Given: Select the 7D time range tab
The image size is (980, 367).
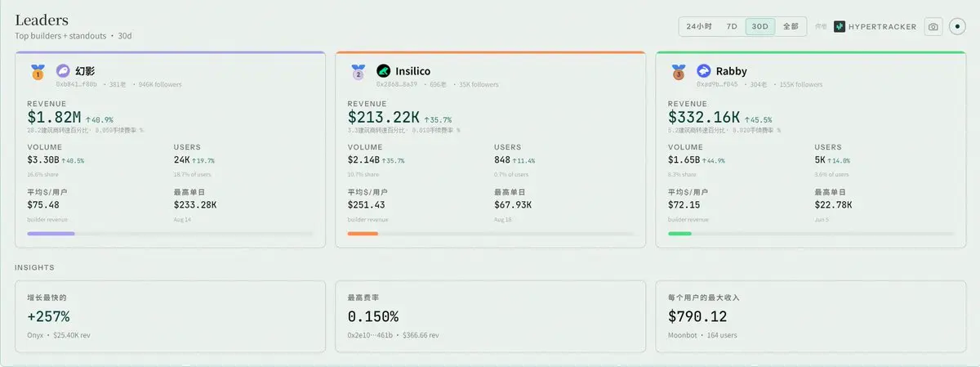Looking at the screenshot, I should pos(732,26).
